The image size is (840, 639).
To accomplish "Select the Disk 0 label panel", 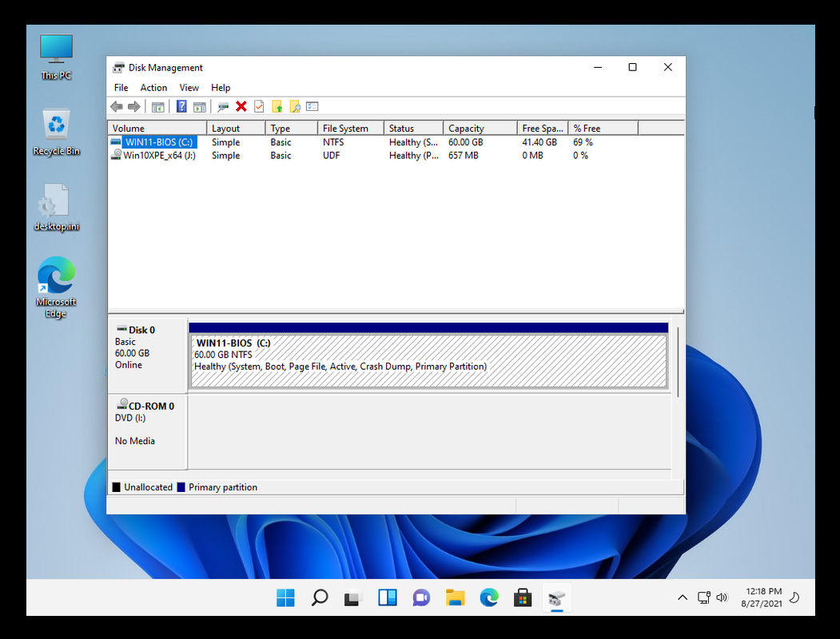I will click(x=148, y=356).
